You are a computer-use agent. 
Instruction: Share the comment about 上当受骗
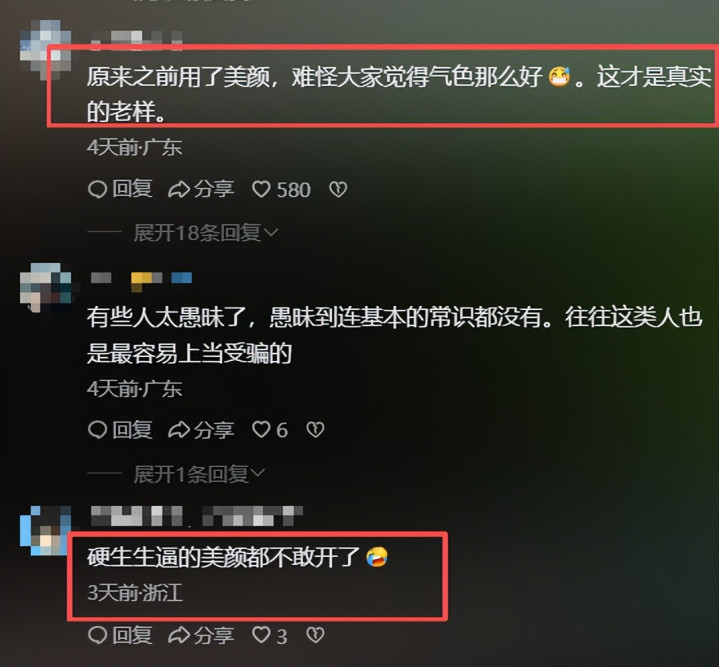201,430
